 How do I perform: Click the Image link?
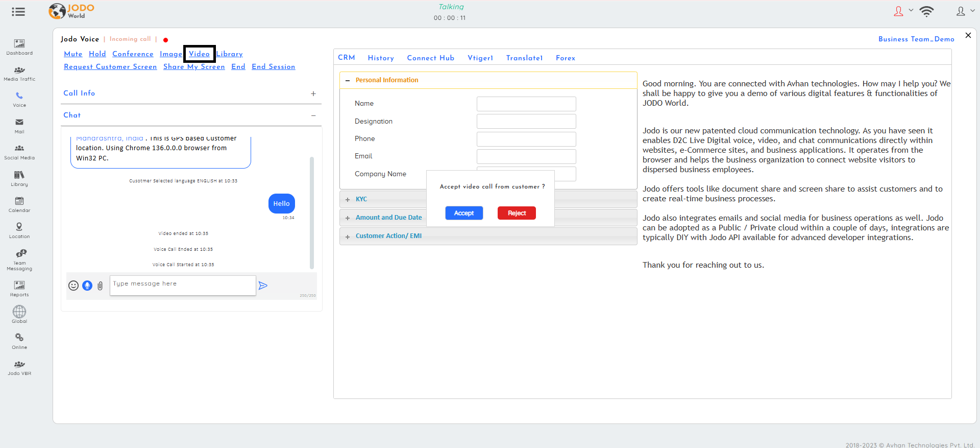[170, 54]
